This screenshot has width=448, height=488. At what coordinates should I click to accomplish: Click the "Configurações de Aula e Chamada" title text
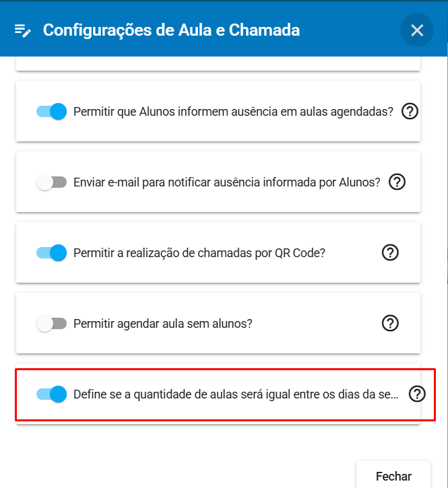(171, 30)
